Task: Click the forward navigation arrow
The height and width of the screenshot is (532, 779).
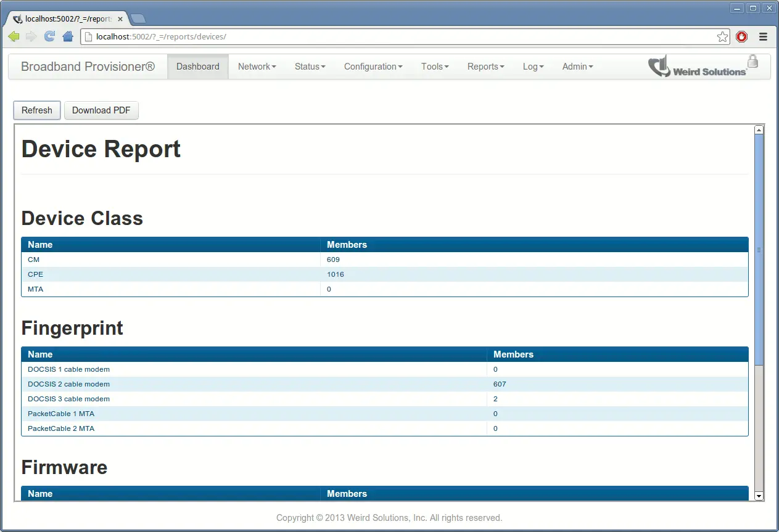Action: [x=31, y=36]
